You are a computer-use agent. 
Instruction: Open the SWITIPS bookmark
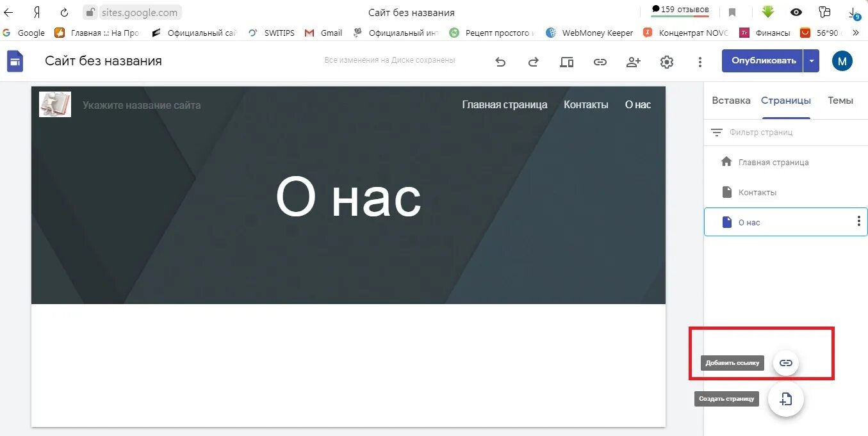coord(272,33)
